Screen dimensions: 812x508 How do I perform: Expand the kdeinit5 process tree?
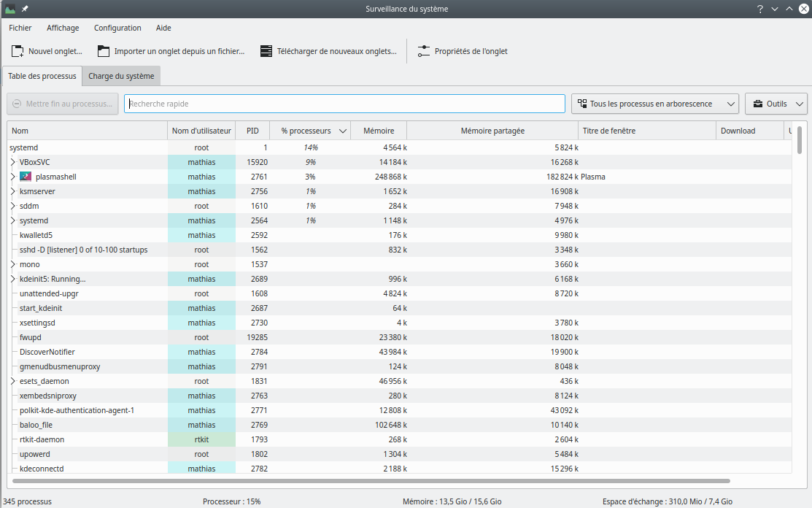[x=13, y=279]
